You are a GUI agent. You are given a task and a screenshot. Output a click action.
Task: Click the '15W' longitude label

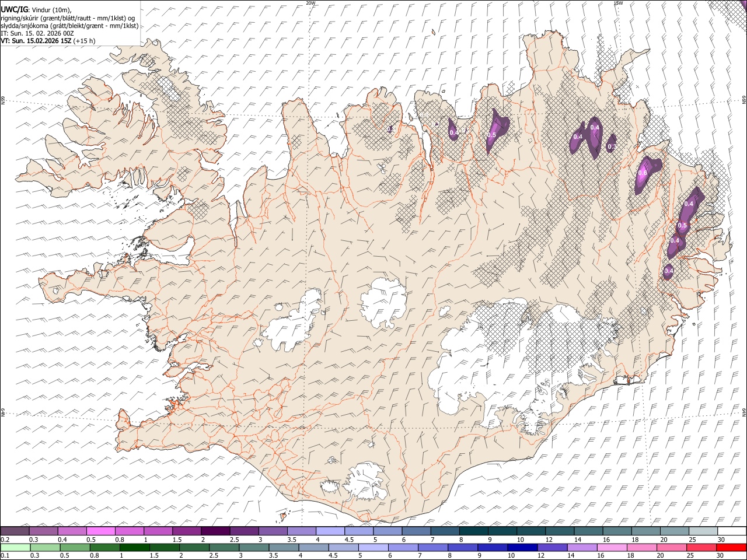click(x=618, y=3)
